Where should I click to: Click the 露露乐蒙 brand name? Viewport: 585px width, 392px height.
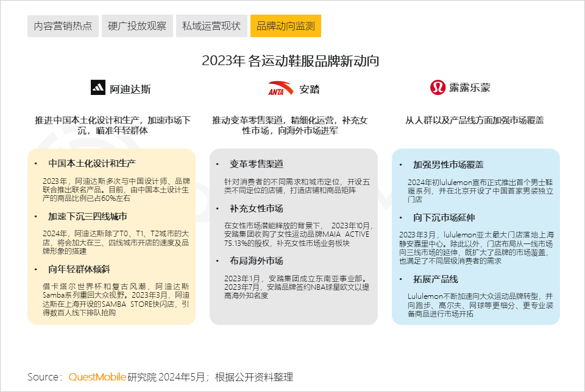pos(470,88)
